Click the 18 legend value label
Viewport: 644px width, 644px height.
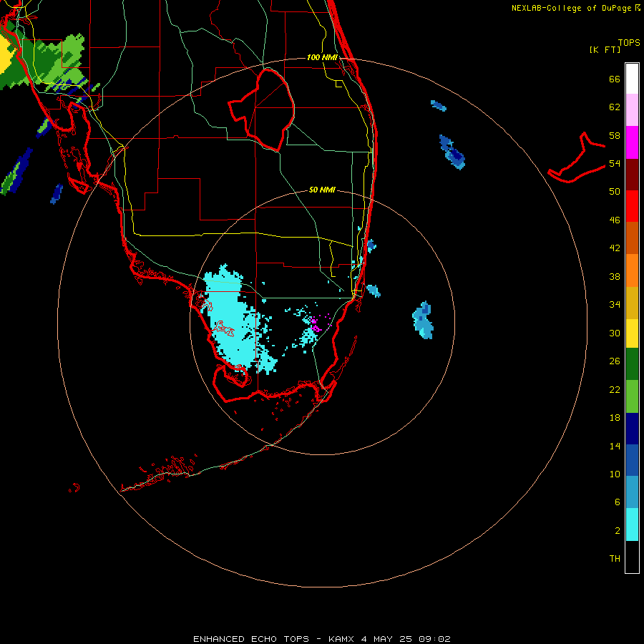pos(615,418)
